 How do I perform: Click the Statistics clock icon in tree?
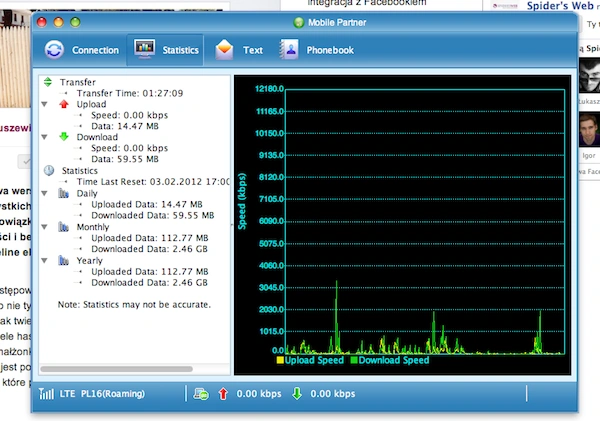point(49,170)
